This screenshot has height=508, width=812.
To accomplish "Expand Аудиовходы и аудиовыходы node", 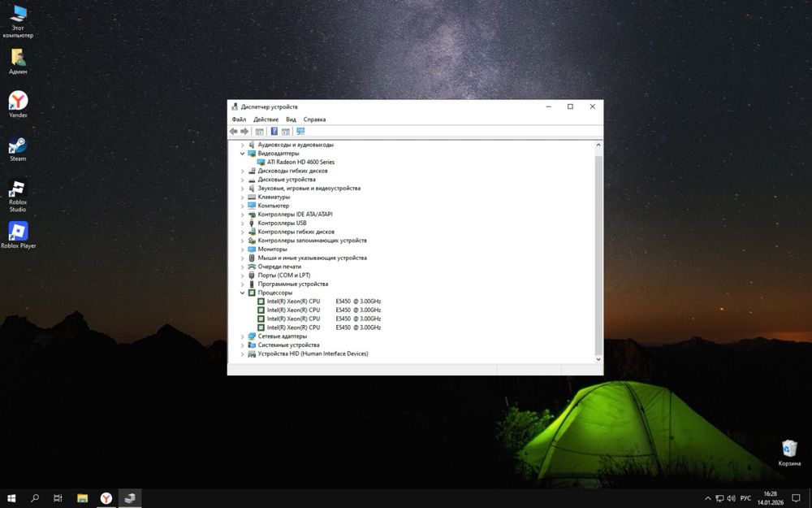I will click(242, 145).
